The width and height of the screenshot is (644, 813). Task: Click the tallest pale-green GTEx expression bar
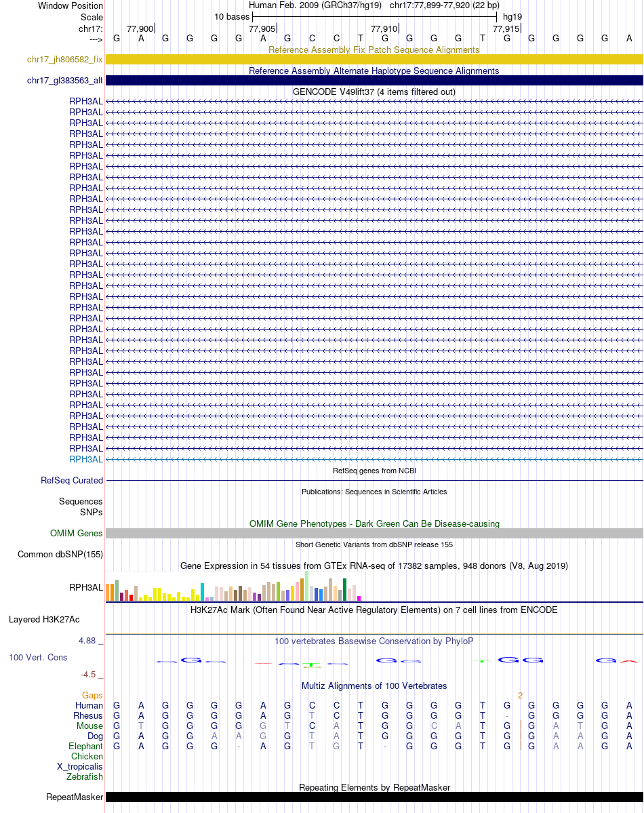click(x=307, y=586)
